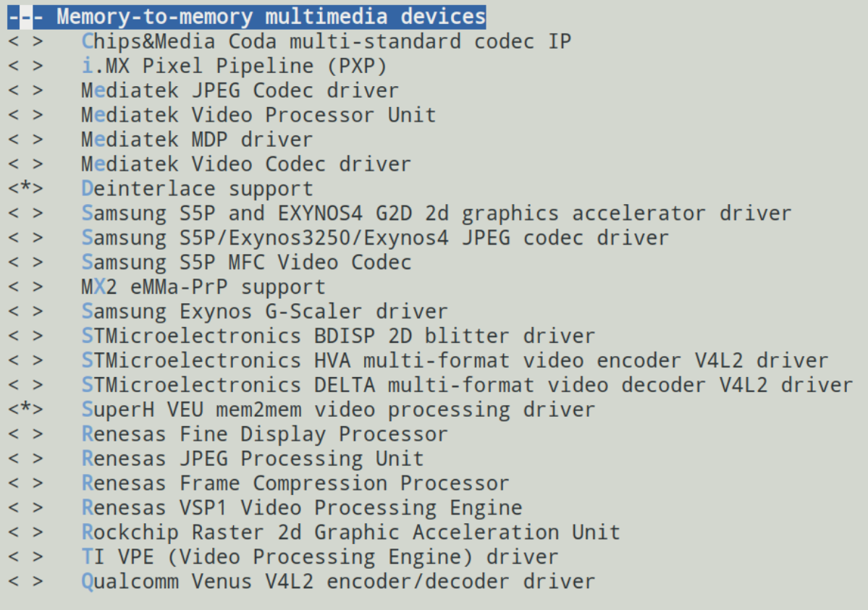
Task: Select Samsung Exynos G-Scaler driver
Action: coord(264,312)
